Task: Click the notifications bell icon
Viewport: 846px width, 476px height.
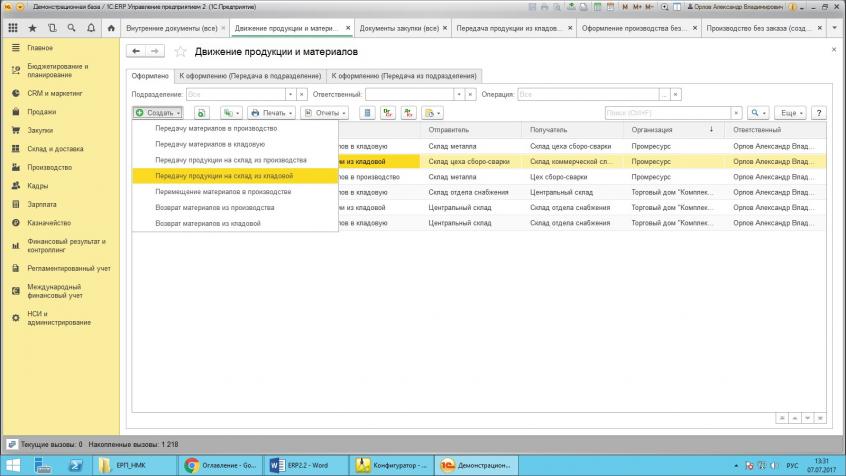Action: (x=91, y=27)
